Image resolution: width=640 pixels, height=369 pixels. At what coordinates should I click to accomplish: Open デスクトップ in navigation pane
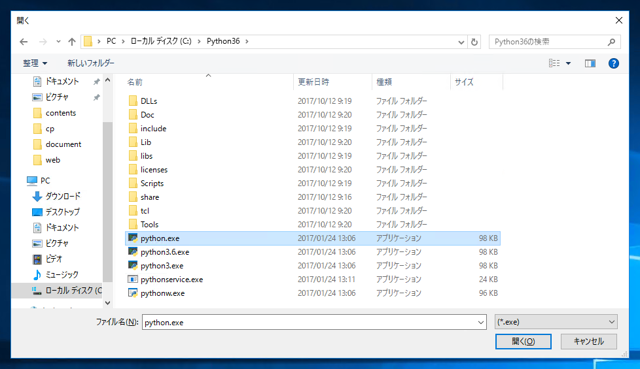tap(62, 212)
